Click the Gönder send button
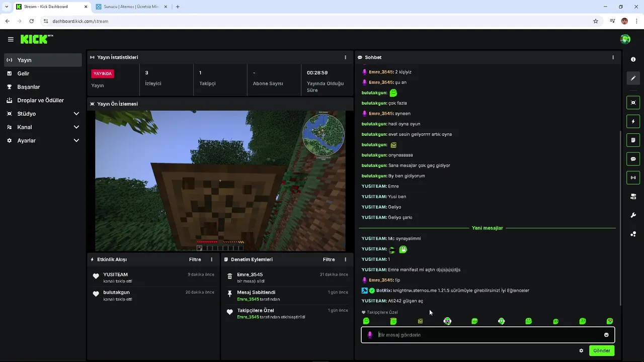The image size is (644, 362). (x=602, y=350)
